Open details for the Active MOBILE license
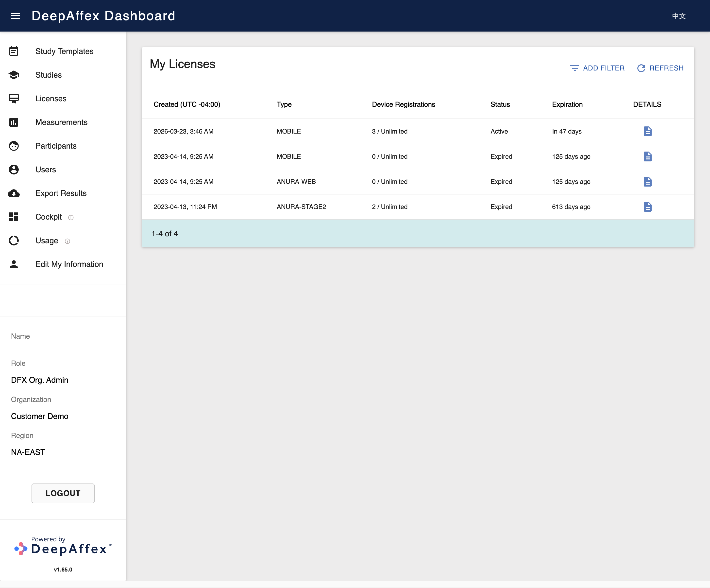This screenshot has width=710, height=588. pyautogui.click(x=647, y=131)
